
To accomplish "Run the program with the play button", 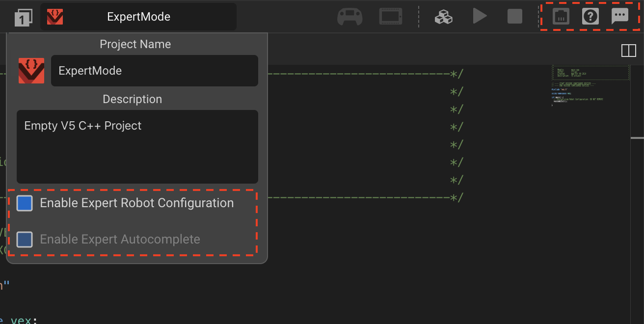I will tap(480, 17).
